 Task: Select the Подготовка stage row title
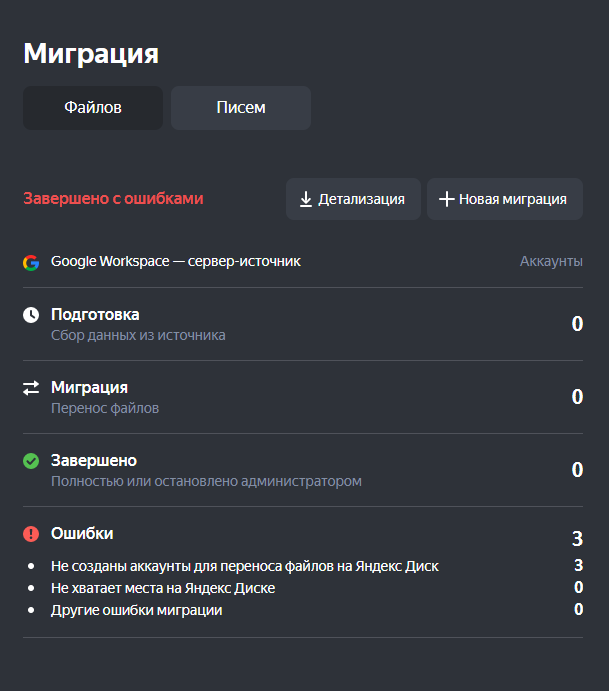click(95, 315)
